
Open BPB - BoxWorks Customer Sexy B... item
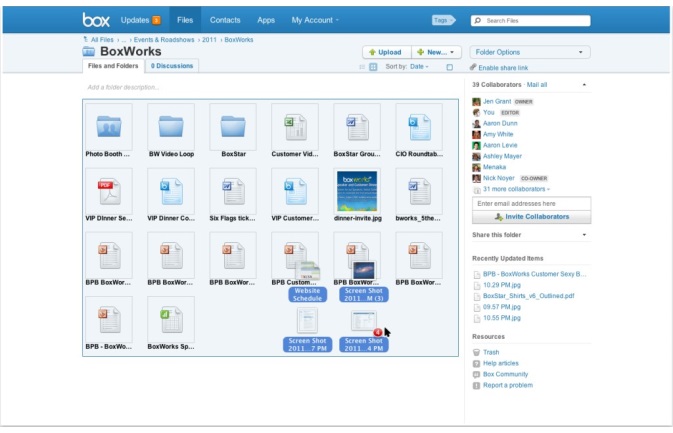tap(534, 274)
